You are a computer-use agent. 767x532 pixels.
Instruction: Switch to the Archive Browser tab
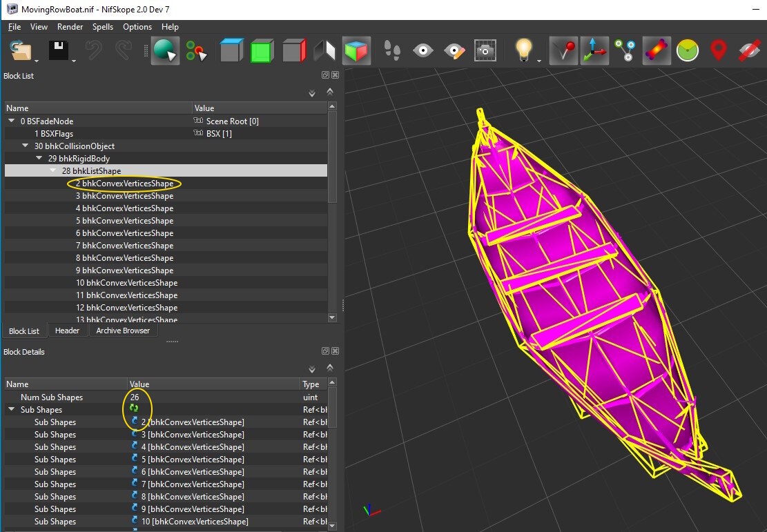(x=123, y=331)
